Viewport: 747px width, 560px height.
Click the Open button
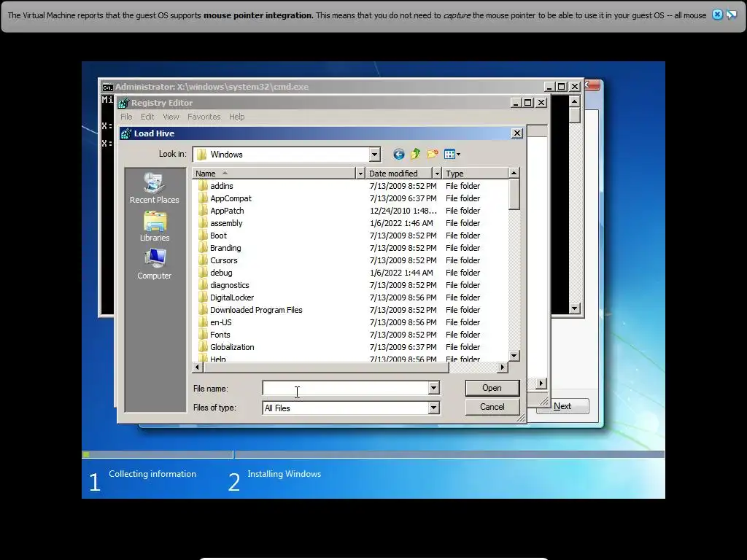tap(492, 388)
